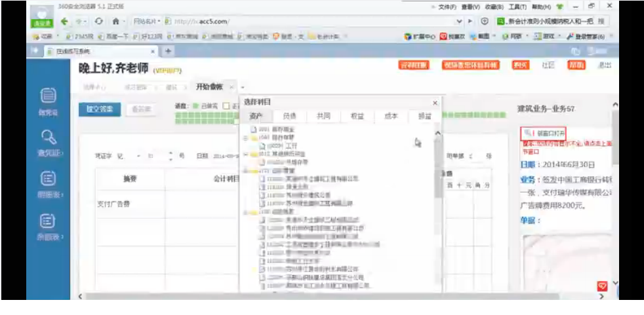Viewport: 644px width, 315px height.
Task: Open the 余额表 sidebar icon
Action: [x=49, y=221]
